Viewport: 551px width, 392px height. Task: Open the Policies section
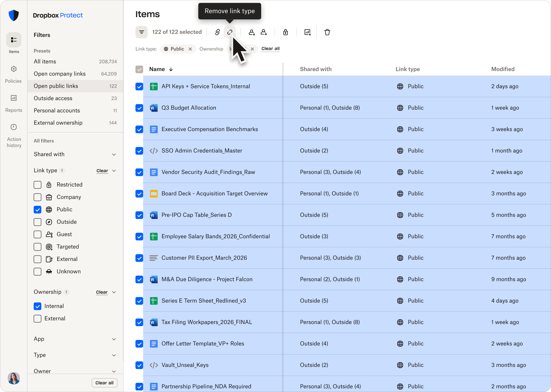click(13, 74)
